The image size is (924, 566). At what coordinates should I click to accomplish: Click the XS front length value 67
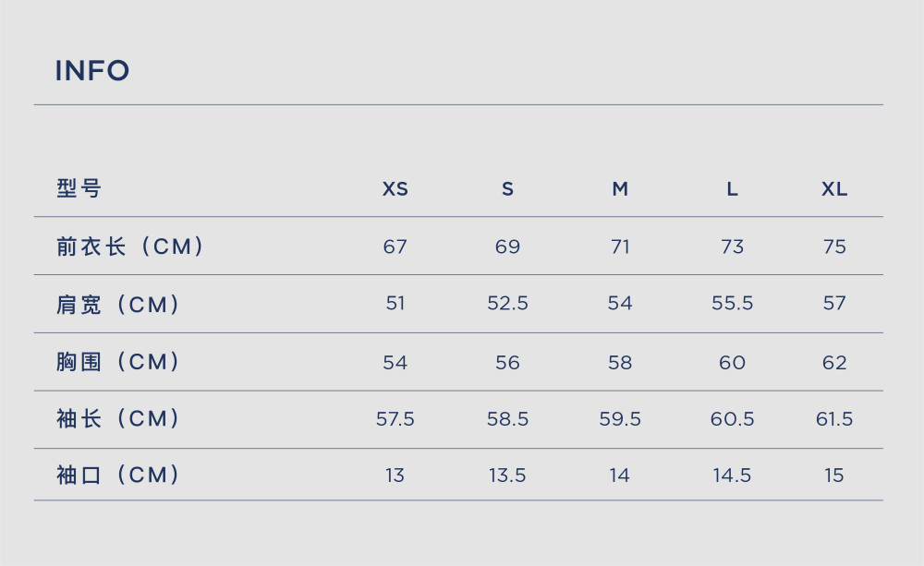coord(395,247)
